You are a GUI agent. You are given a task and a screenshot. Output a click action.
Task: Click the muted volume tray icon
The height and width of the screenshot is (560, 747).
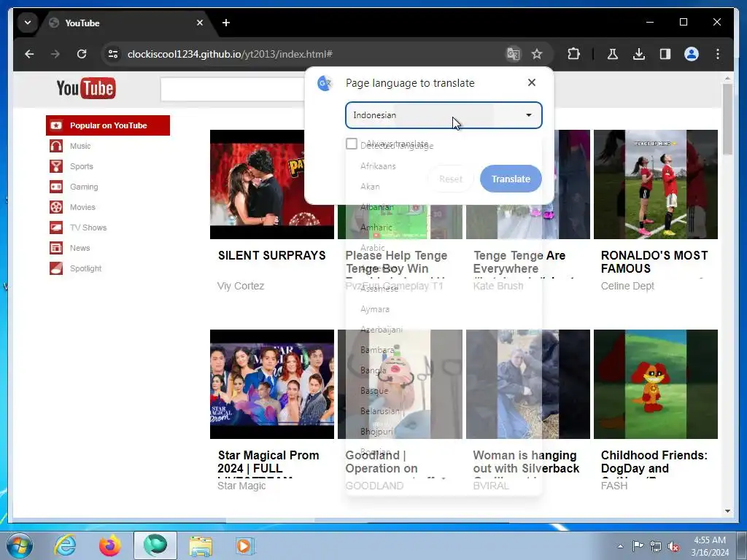(x=673, y=546)
